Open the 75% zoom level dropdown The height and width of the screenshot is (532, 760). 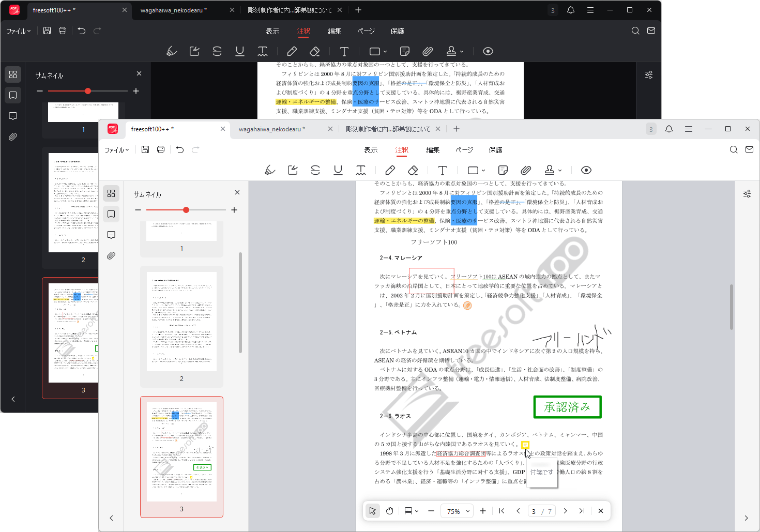458,511
